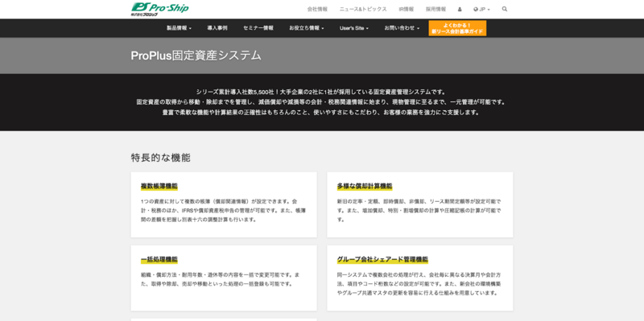Screen dimensions: 644x321
Task: Click the intro line mentioning 5,500社
Action: 320,92
